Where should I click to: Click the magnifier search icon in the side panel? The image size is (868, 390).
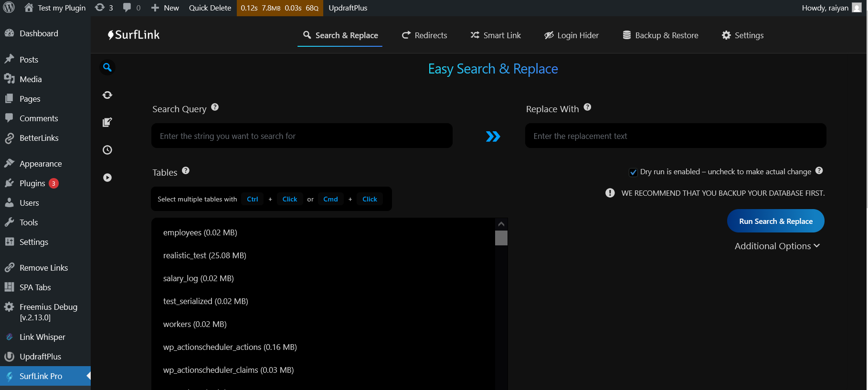[x=107, y=67]
